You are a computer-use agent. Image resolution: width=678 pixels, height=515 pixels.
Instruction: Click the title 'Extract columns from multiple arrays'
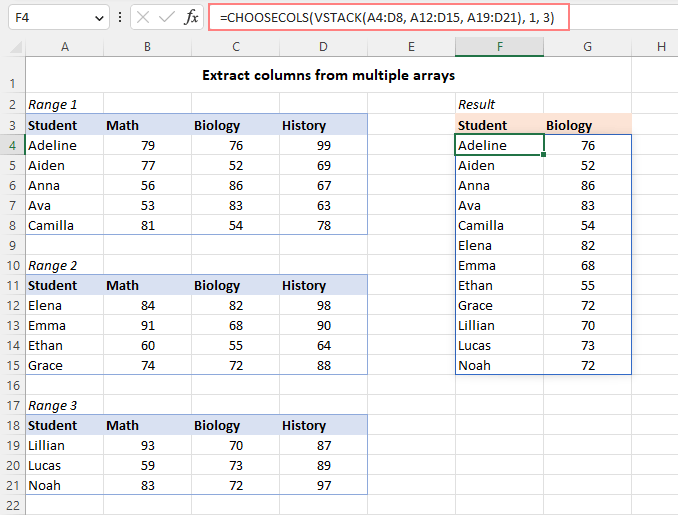click(328, 75)
